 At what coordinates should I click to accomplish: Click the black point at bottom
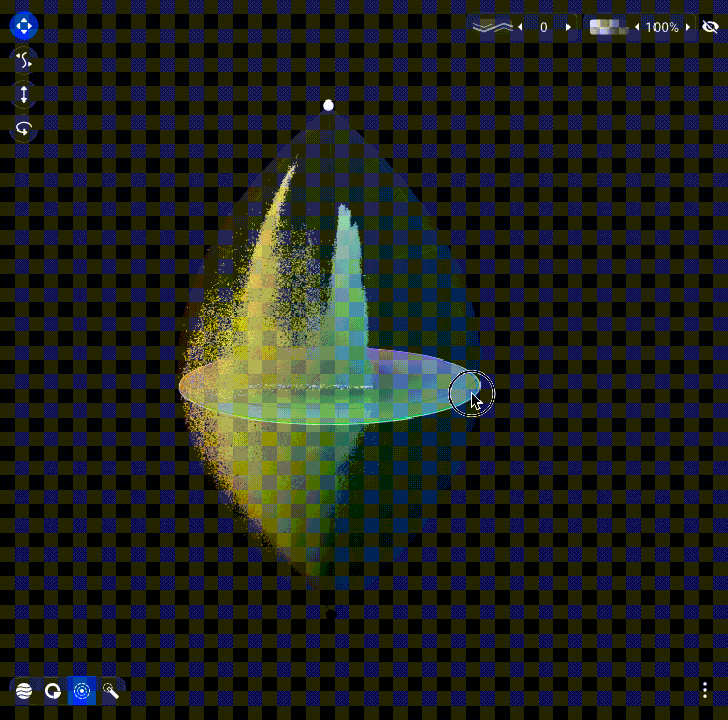pyautogui.click(x=331, y=615)
